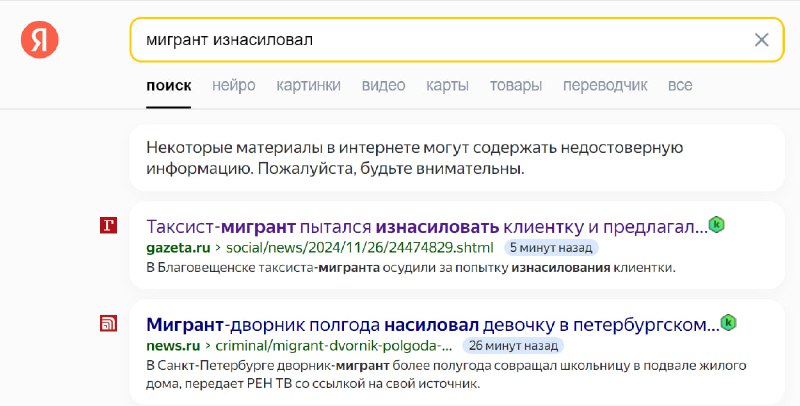Open the gazeta.ru domain link
The height and width of the screenshot is (406, 800).
tap(178, 248)
